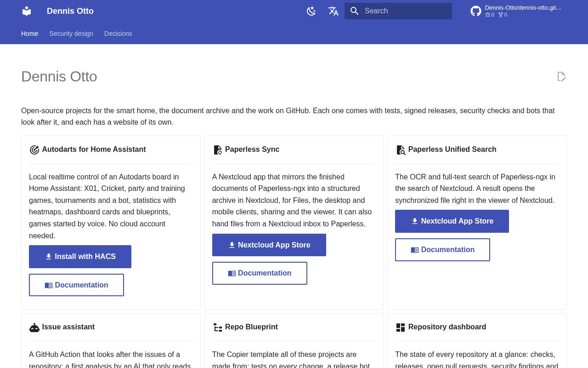This screenshot has width=588, height=368.
Task: Click the large Dennis Otto page heading
Action: click(x=59, y=76)
